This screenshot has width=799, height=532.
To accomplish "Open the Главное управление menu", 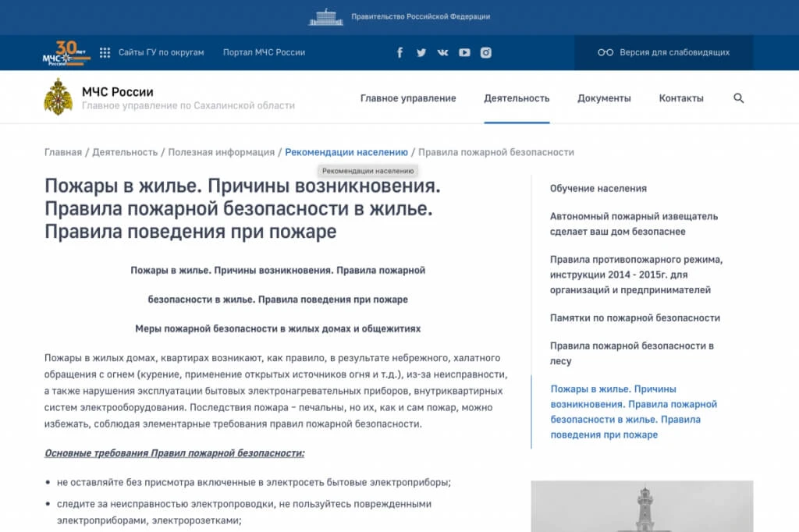I will 408,98.
